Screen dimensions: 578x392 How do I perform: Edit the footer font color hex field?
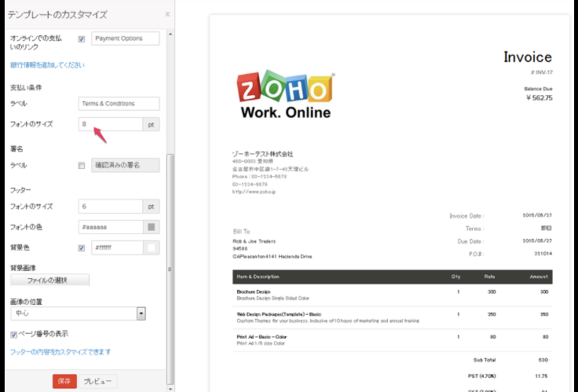point(111,227)
